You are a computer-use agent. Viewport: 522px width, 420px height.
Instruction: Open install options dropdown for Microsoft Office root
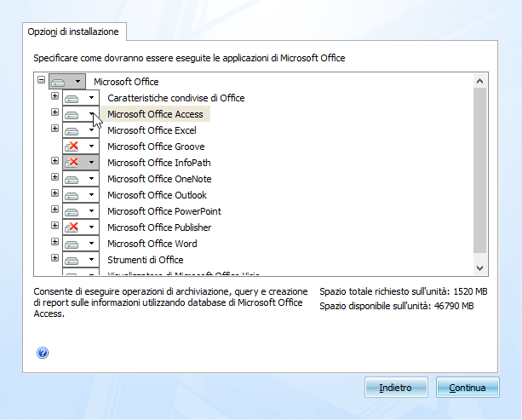(x=77, y=82)
